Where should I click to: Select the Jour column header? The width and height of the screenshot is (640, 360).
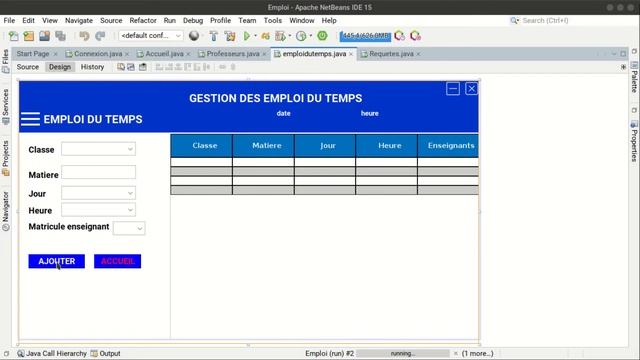pos(325,146)
